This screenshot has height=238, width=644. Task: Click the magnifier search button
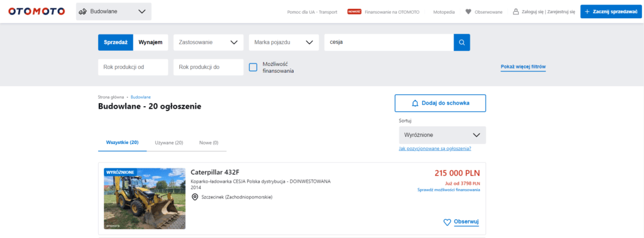[x=462, y=42]
